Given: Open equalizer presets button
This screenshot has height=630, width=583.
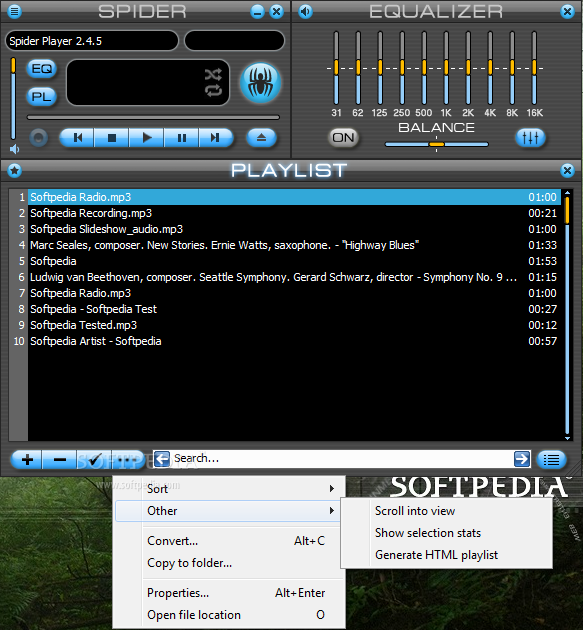Looking at the screenshot, I should (x=530, y=138).
